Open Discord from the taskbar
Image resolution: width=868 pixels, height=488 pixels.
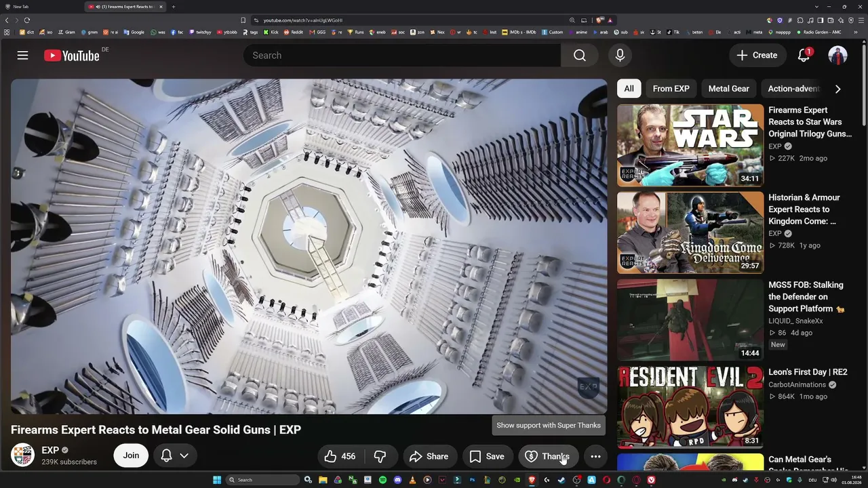[x=397, y=480]
